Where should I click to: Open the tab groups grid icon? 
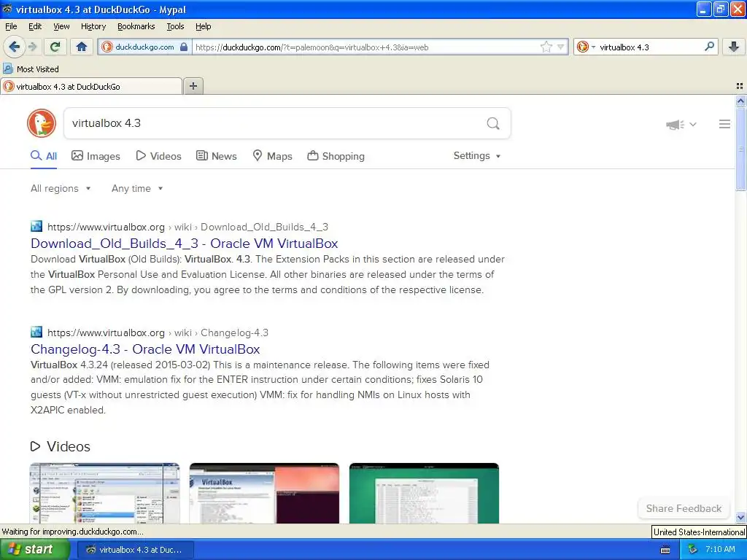pyautogui.click(x=740, y=86)
